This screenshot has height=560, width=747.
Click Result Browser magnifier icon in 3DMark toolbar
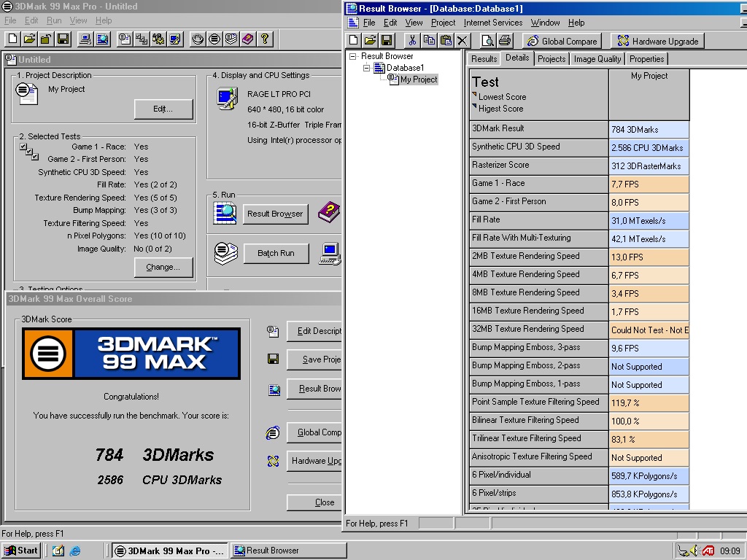[x=102, y=39]
